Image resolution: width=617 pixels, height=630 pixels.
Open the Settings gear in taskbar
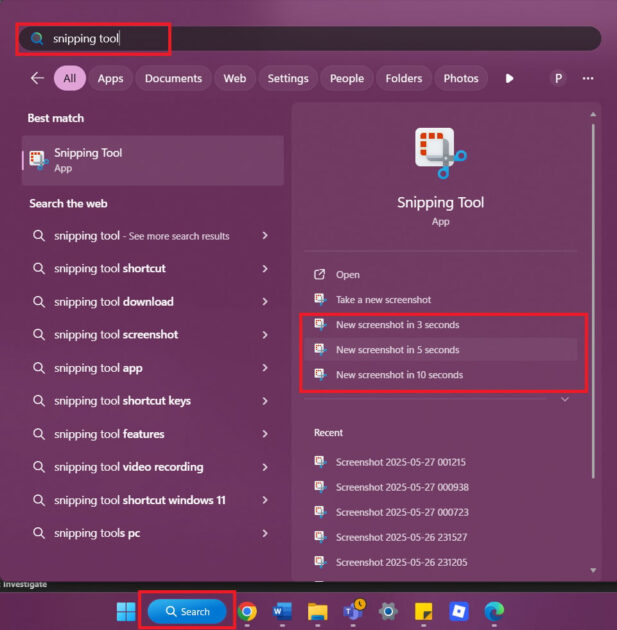point(388,612)
